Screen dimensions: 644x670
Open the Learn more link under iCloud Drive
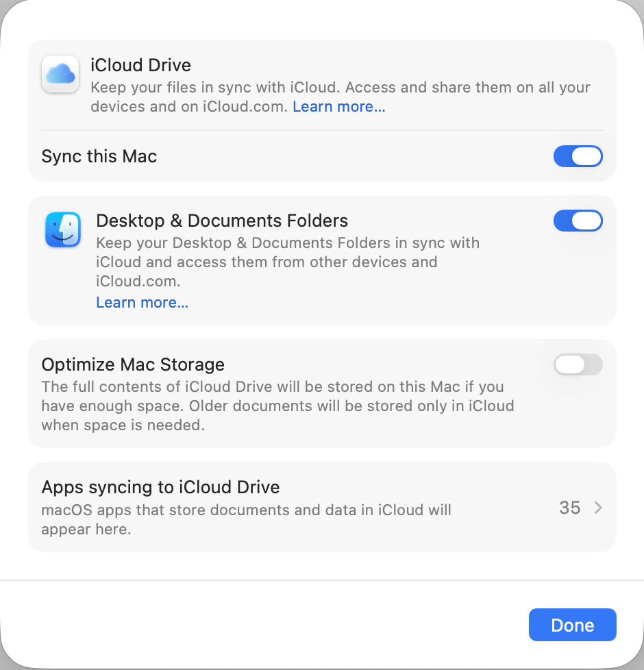point(339,106)
